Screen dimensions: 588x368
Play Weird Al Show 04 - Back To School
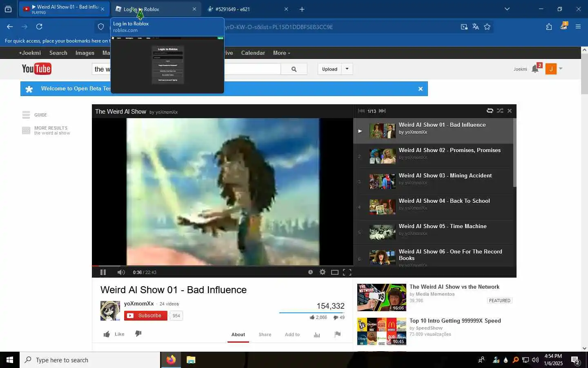tap(433, 206)
